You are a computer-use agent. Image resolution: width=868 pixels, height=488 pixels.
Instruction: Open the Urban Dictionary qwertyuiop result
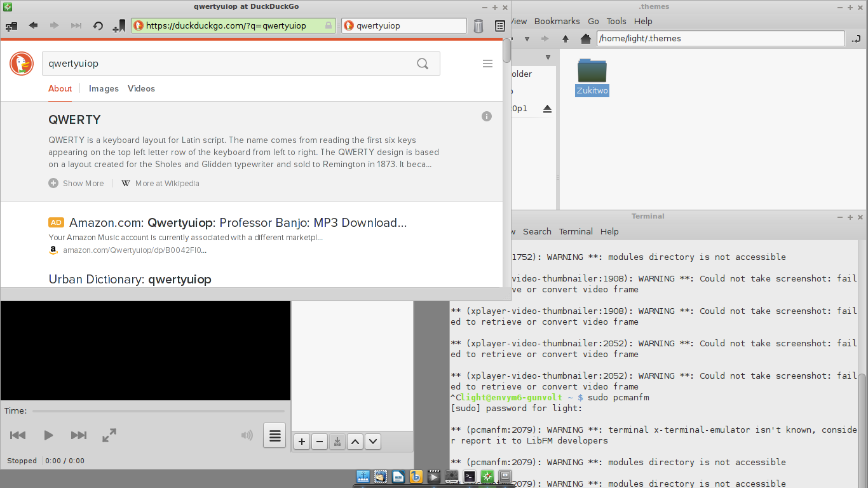[130, 279]
